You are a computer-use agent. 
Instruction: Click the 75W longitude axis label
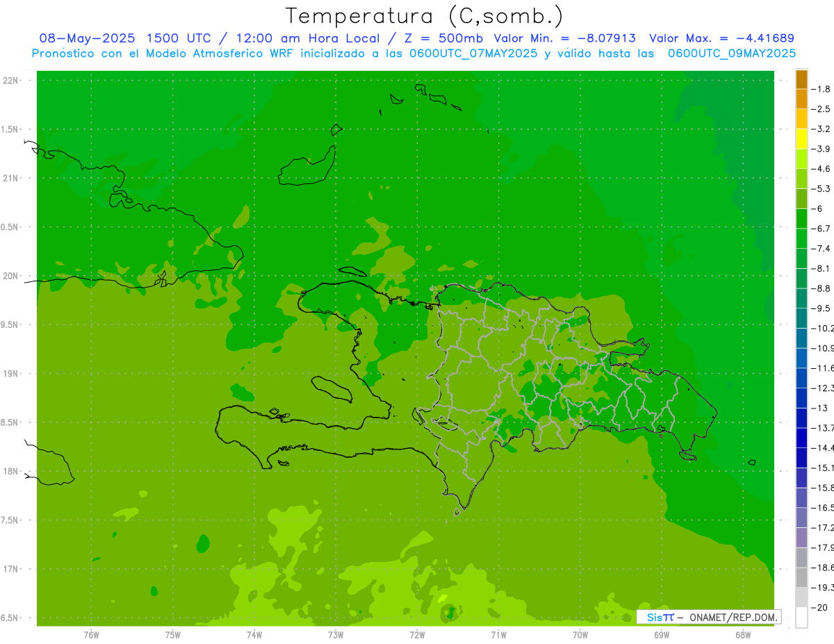[172, 634]
